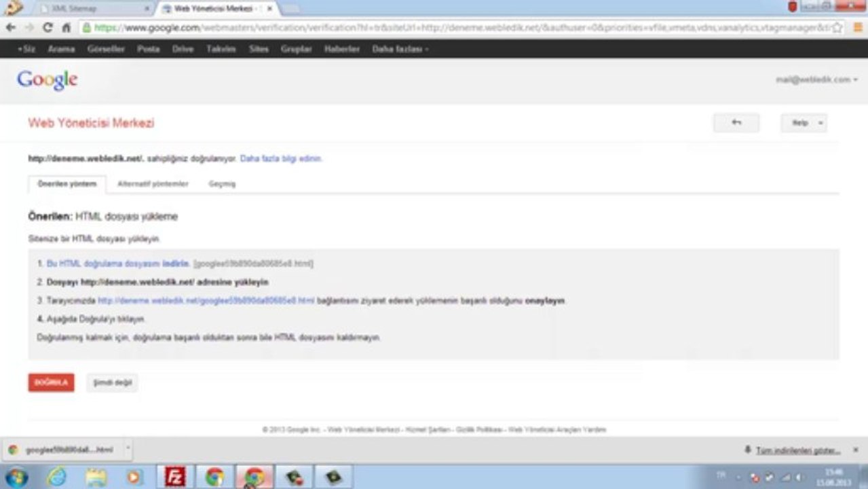Open the Windows Start menu
This screenshot has width=868, height=489.
15,477
